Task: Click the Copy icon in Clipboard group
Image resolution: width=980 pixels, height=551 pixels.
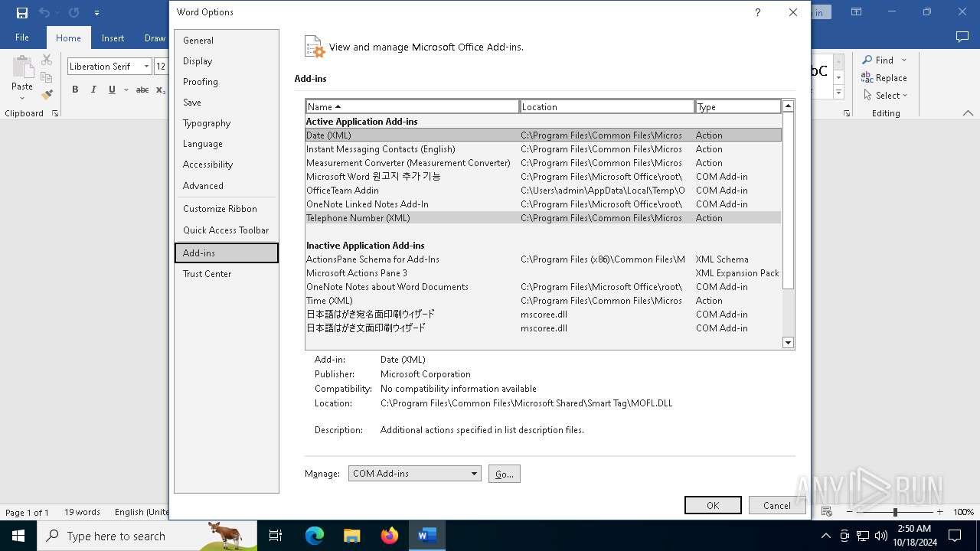Action: 47,77
